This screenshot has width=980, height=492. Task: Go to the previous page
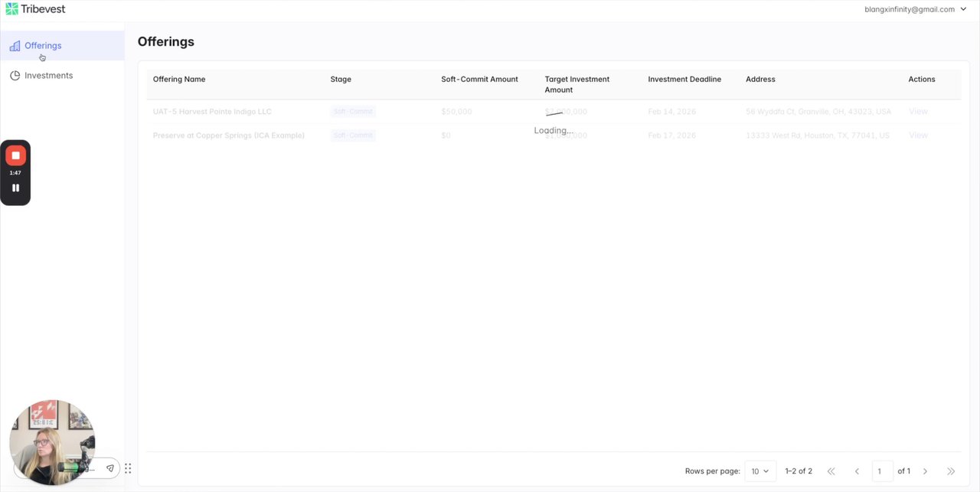(857, 471)
